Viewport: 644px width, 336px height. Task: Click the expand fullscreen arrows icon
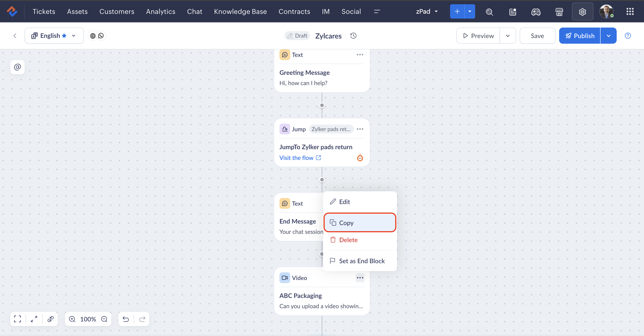click(x=34, y=319)
